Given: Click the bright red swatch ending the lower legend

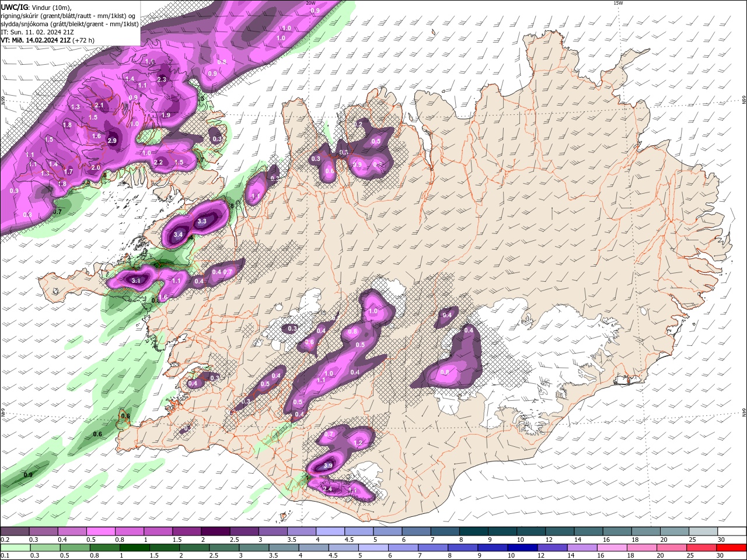Looking at the screenshot, I should point(732,548).
